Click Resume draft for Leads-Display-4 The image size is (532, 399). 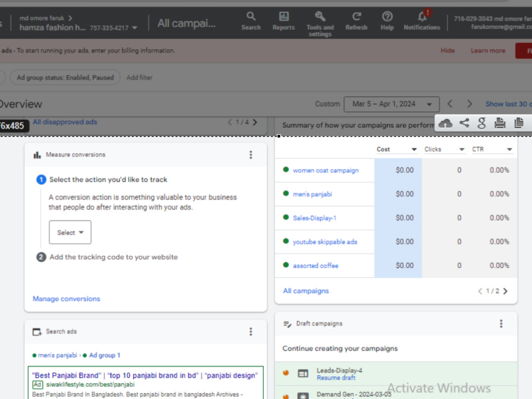(336, 378)
